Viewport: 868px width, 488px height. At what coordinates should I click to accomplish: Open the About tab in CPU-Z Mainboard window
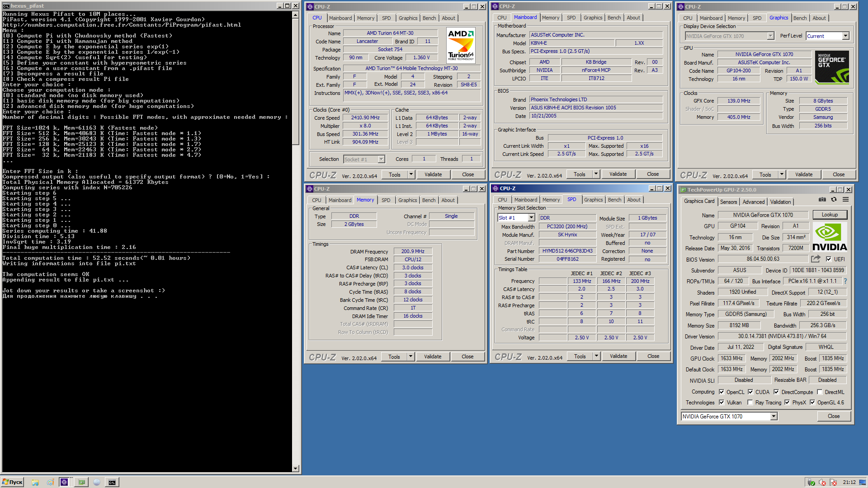(633, 18)
